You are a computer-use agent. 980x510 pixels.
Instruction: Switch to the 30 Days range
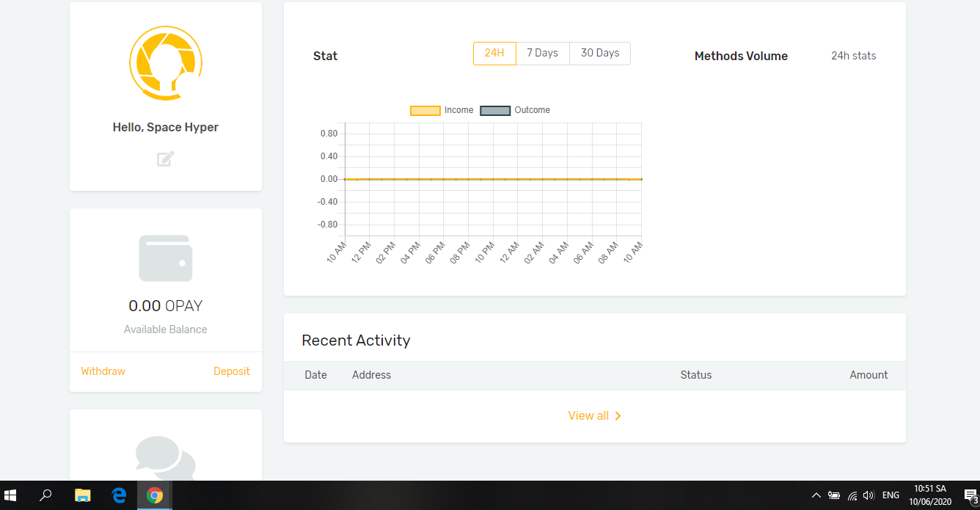point(600,54)
